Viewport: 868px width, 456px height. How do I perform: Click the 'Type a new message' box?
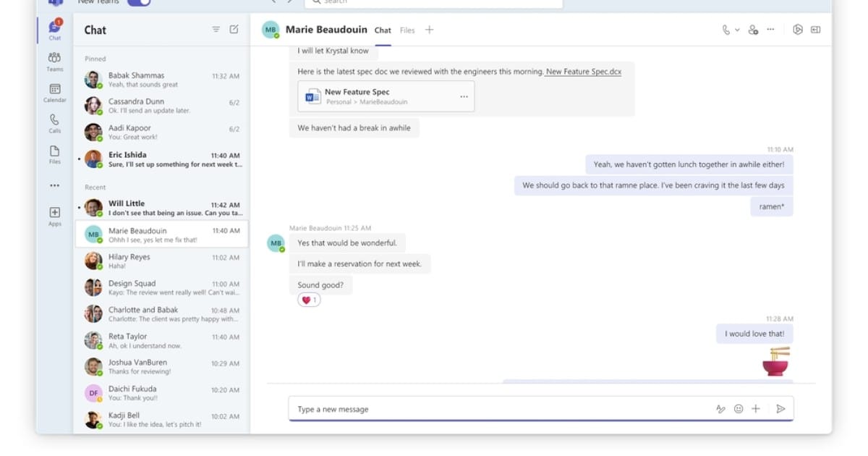coord(499,409)
